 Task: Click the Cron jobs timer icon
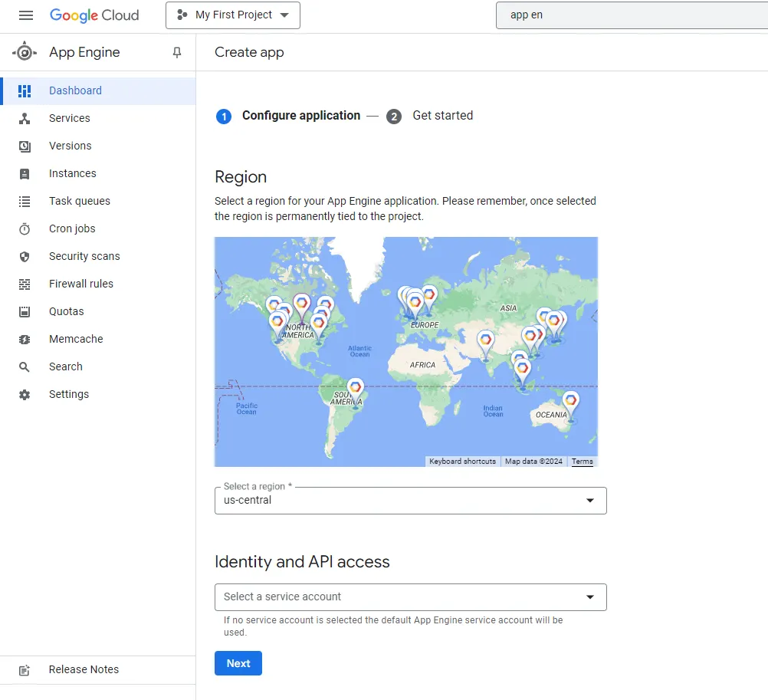pyautogui.click(x=25, y=228)
